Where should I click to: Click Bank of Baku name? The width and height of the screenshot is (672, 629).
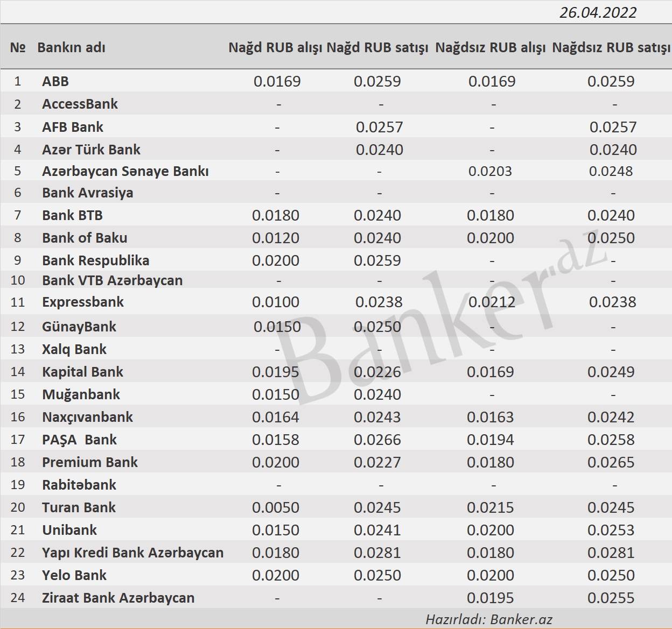point(85,238)
